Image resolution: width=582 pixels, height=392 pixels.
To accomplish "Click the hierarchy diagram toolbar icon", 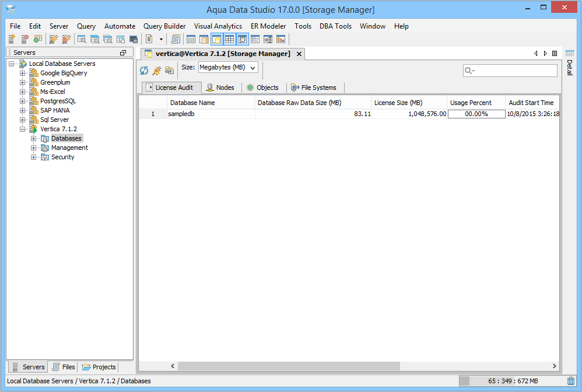I will (268, 39).
